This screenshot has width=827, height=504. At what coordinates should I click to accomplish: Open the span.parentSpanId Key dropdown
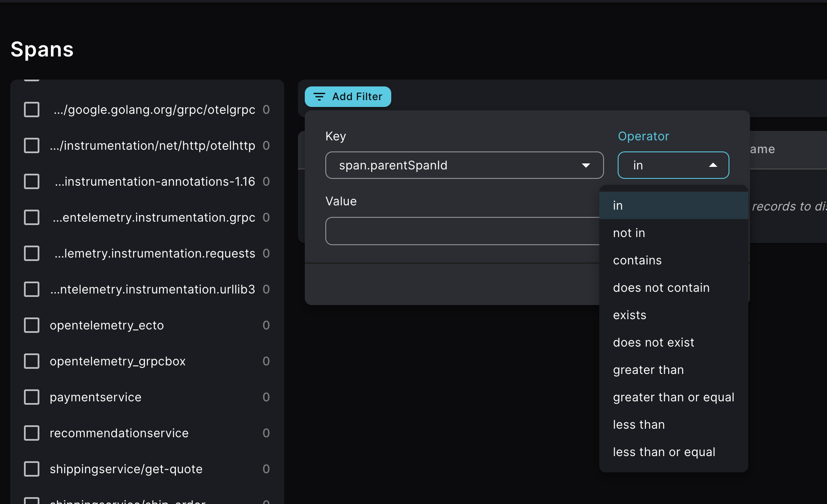click(x=464, y=165)
